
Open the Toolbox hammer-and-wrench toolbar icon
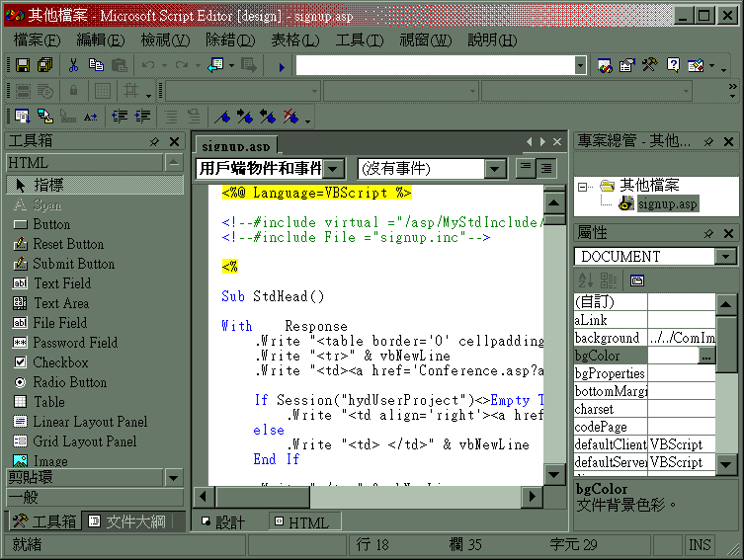650,65
